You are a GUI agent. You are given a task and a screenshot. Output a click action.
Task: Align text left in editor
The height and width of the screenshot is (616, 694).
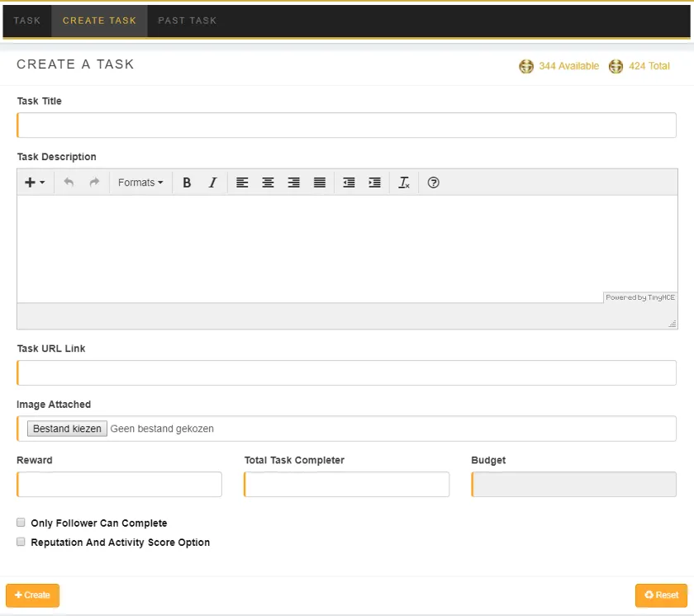point(242,182)
